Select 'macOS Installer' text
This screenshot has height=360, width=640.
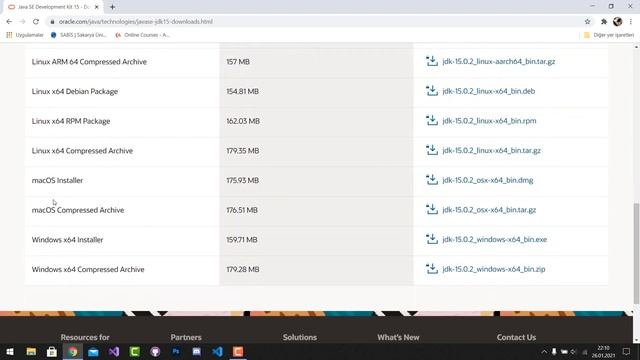point(57,180)
